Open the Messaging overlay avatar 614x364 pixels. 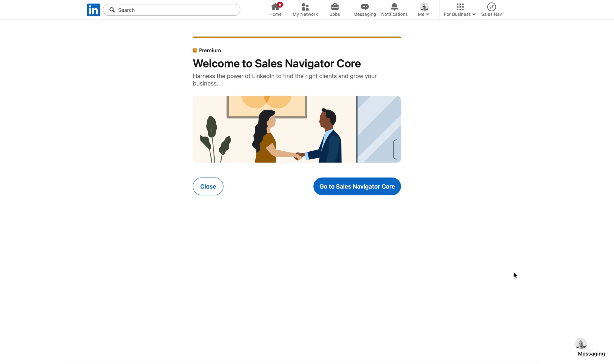click(581, 343)
